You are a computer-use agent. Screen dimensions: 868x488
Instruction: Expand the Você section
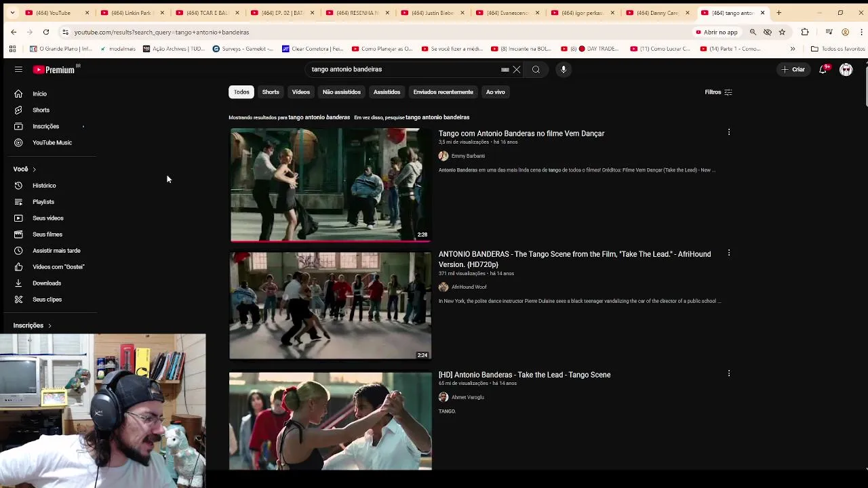25,169
